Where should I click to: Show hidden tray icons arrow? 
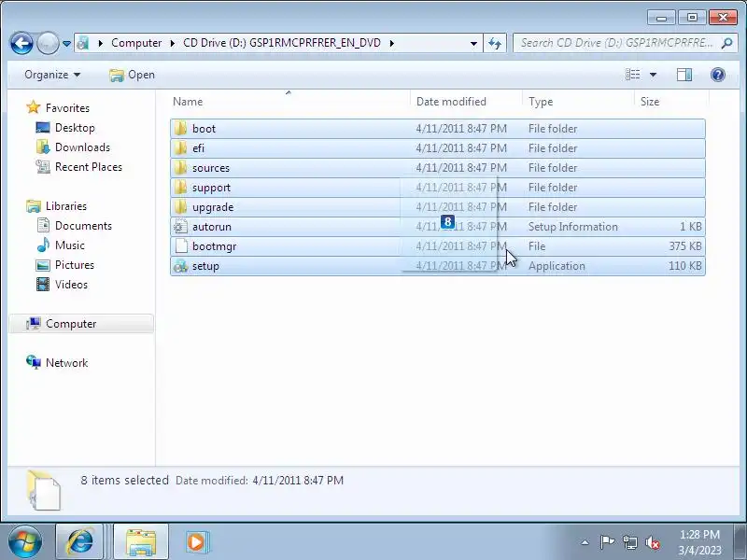pos(585,542)
